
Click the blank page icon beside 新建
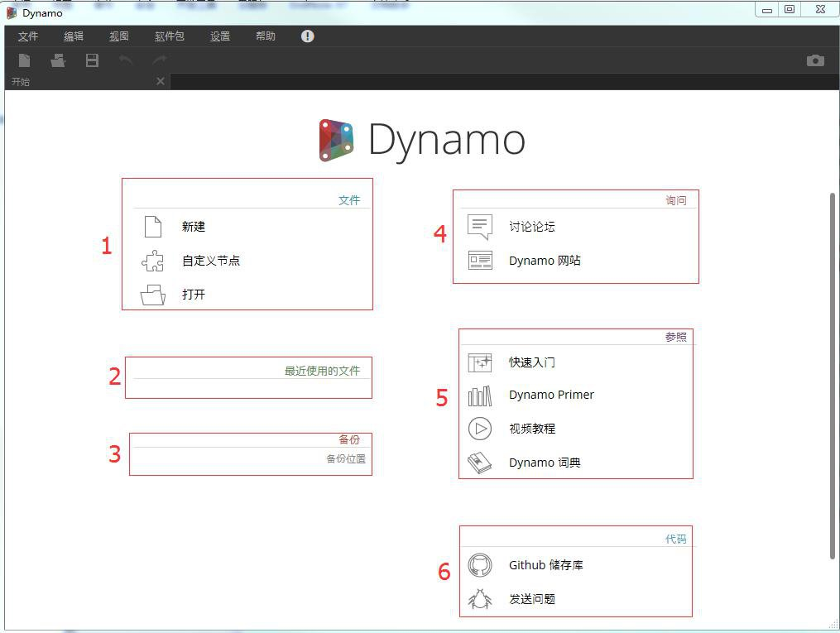(153, 227)
